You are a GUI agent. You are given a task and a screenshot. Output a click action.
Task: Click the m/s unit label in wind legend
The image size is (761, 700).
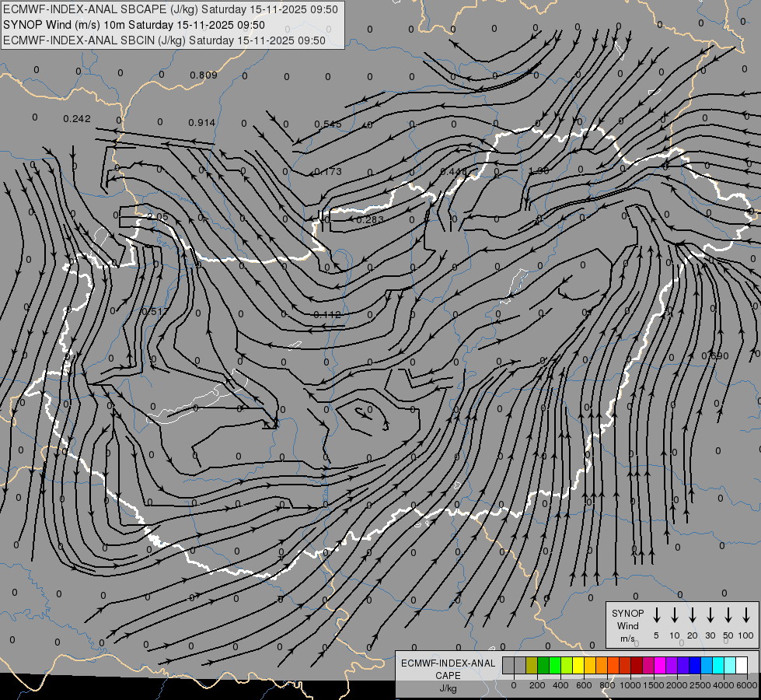(627, 639)
